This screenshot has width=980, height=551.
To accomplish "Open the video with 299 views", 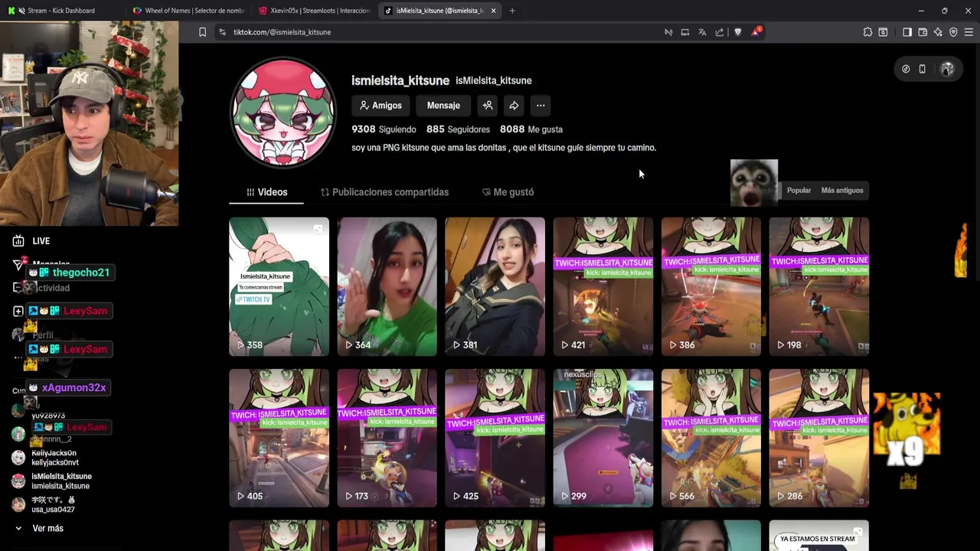I will [x=603, y=438].
